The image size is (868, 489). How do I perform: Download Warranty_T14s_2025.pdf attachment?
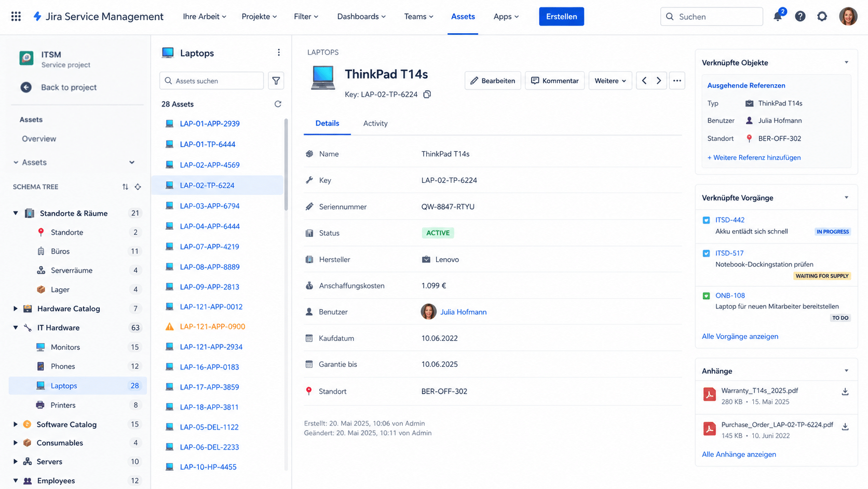point(845,392)
